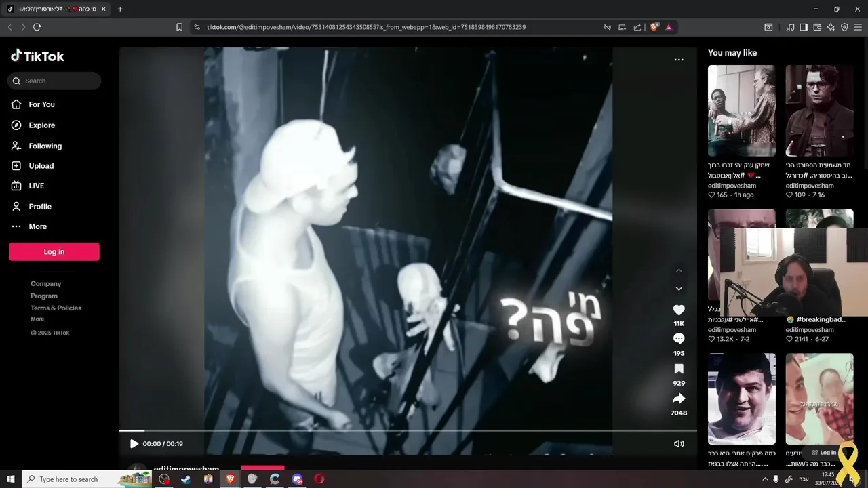This screenshot has height=488, width=868.
Task: Open Brave VPN shield icon
Action: pos(844,27)
